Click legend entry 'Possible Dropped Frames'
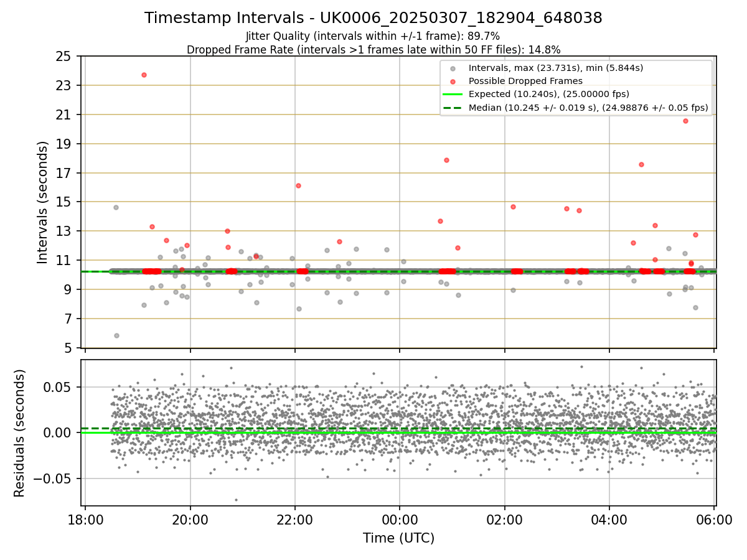 (x=525, y=81)
